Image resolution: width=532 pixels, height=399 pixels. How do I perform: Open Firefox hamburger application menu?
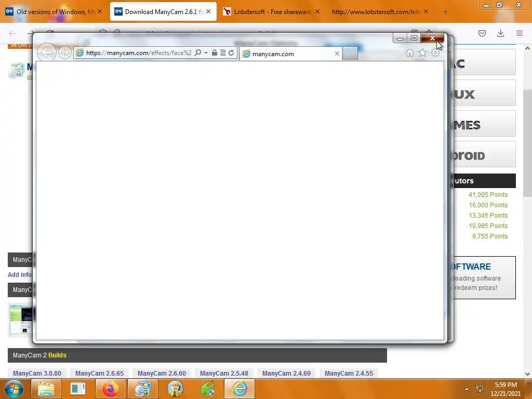[x=520, y=33]
